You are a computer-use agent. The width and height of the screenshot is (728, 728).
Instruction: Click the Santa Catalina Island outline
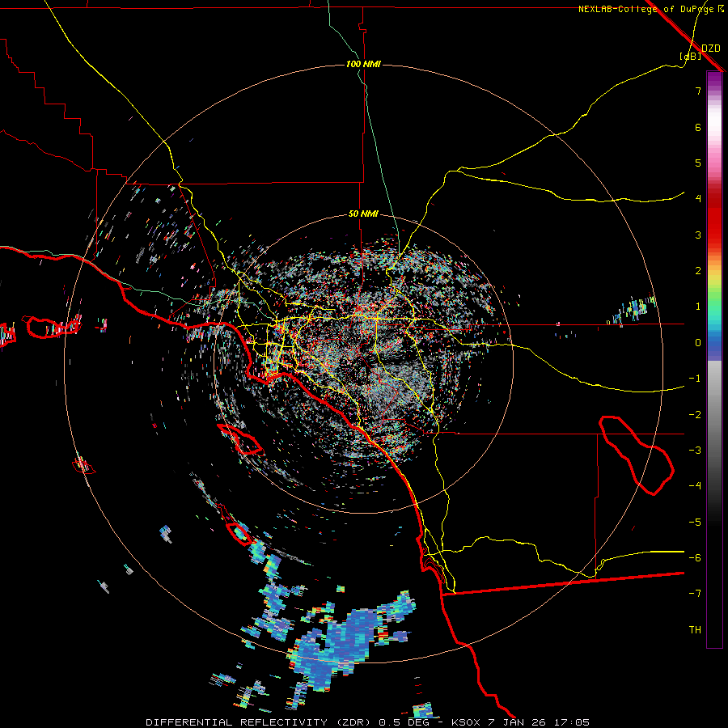tap(240, 438)
